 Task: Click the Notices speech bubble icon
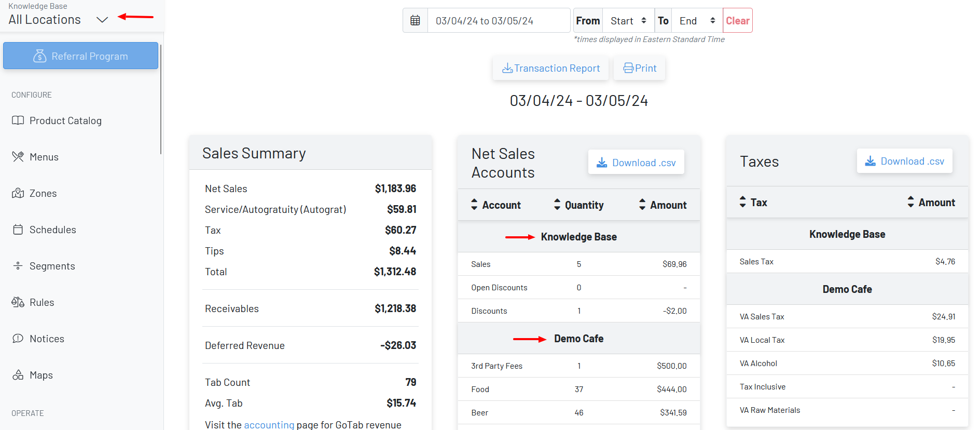coord(18,339)
